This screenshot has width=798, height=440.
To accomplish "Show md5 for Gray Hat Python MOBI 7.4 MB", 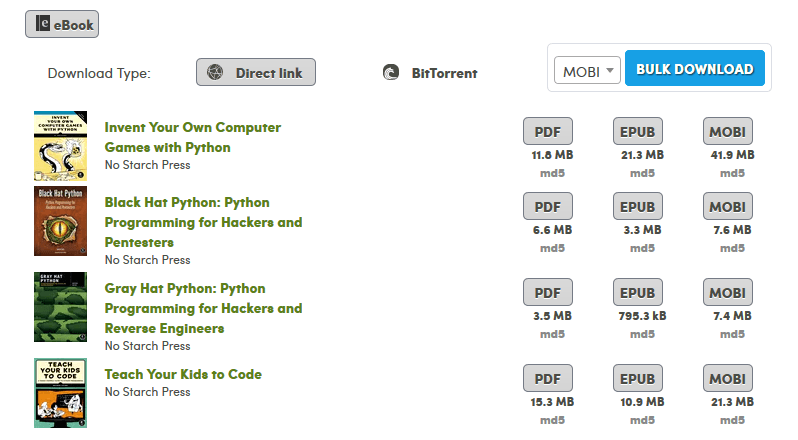I will coord(732,334).
